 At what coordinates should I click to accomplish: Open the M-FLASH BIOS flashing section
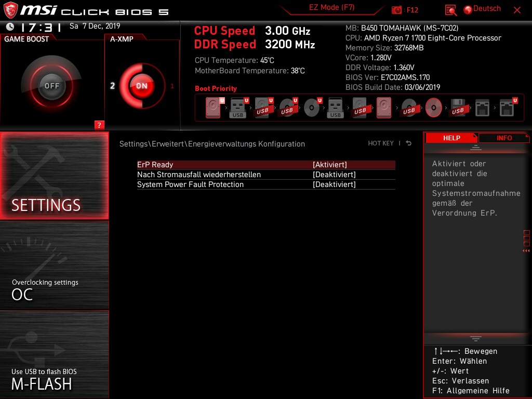coord(54,354)
